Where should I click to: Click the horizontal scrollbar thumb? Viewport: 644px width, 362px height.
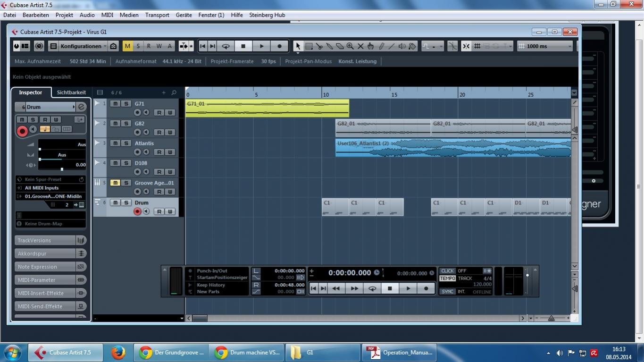pyautogui.click(x=200, y=319)
